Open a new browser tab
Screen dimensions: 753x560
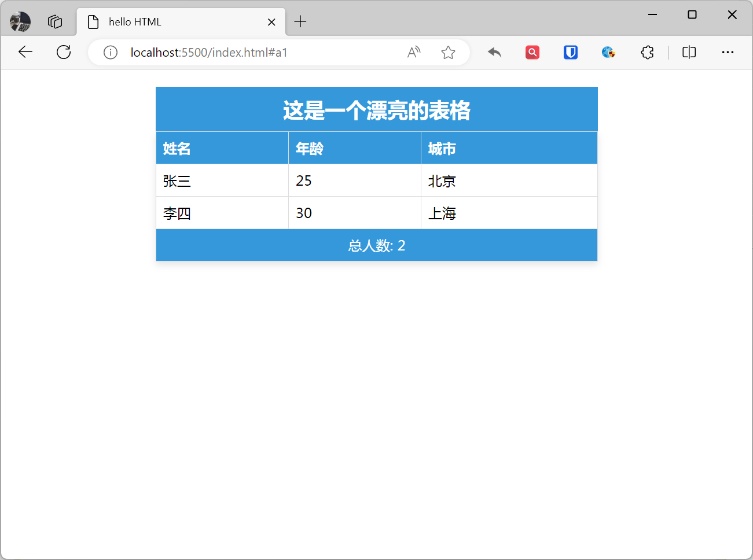coord(300,21)
